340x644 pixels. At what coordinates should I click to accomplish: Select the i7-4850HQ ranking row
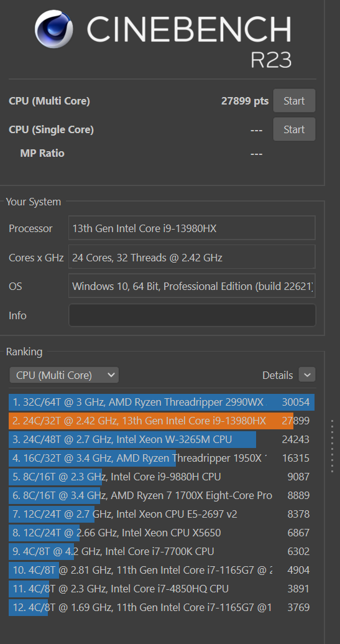(162, 589)
